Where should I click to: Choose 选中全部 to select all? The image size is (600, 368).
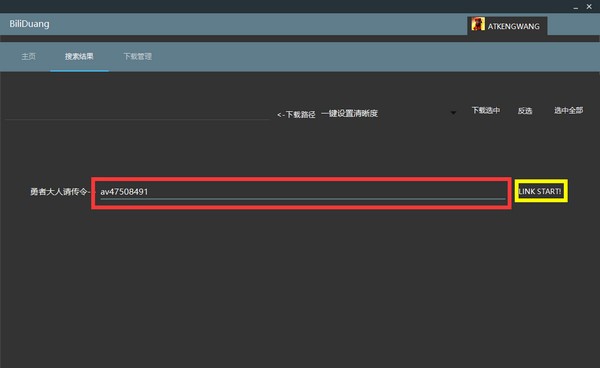tap(569, 111)
